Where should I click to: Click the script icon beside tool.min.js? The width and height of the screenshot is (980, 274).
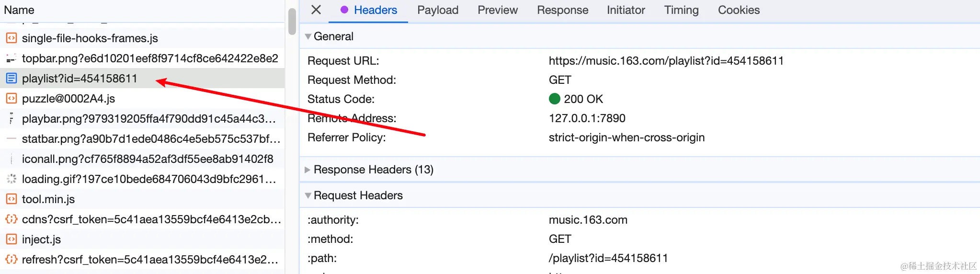tap(11, 199)
